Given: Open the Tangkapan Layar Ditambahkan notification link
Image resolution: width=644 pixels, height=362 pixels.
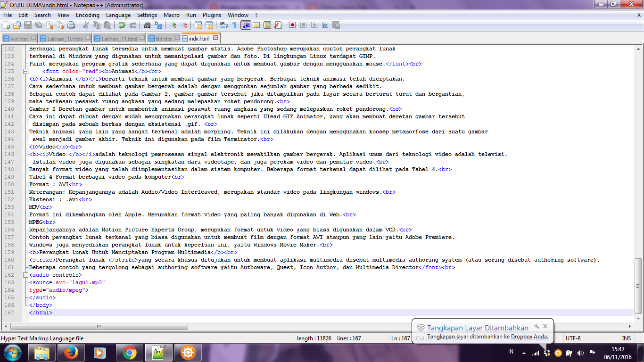Looking at the screenshot, I should click(478, 328).
